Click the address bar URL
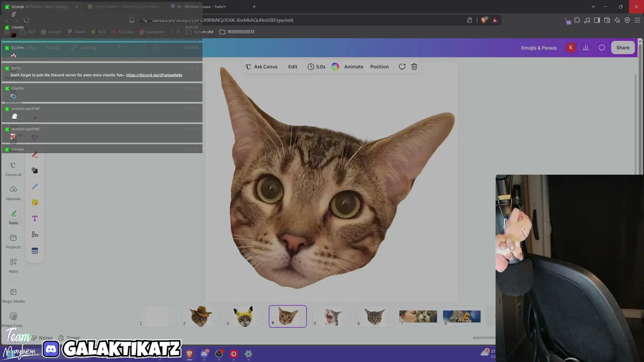Screen dimensions: 644x362 pyautogui.click(x=223, y=20)
